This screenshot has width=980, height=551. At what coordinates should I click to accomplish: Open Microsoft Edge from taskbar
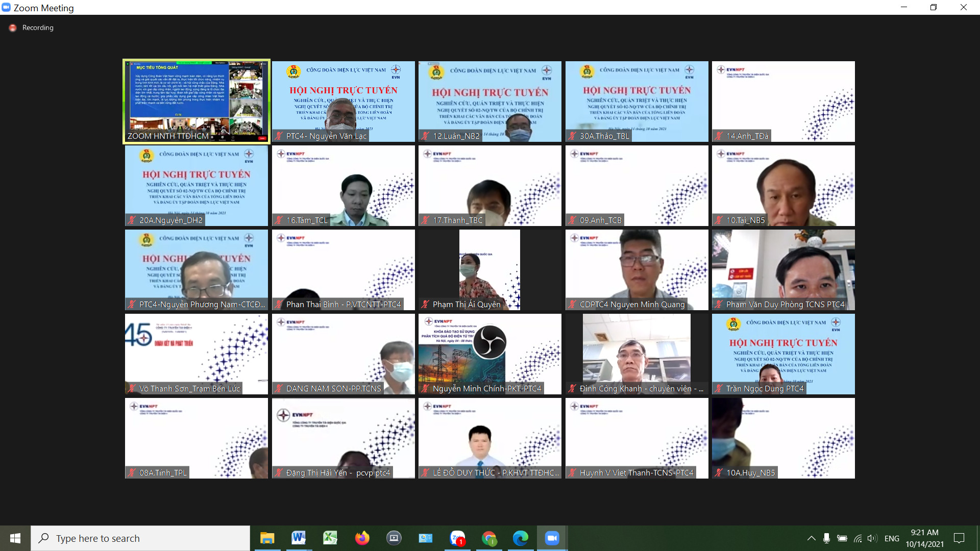click(521, 538)
